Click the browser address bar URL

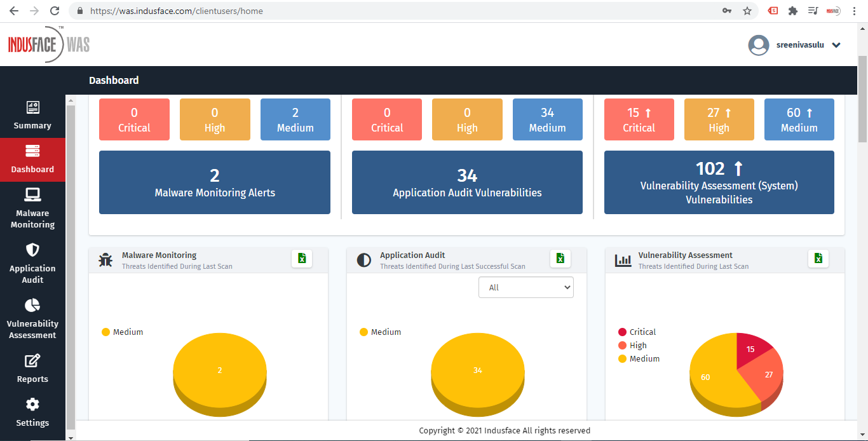click(x=177, y=11)
